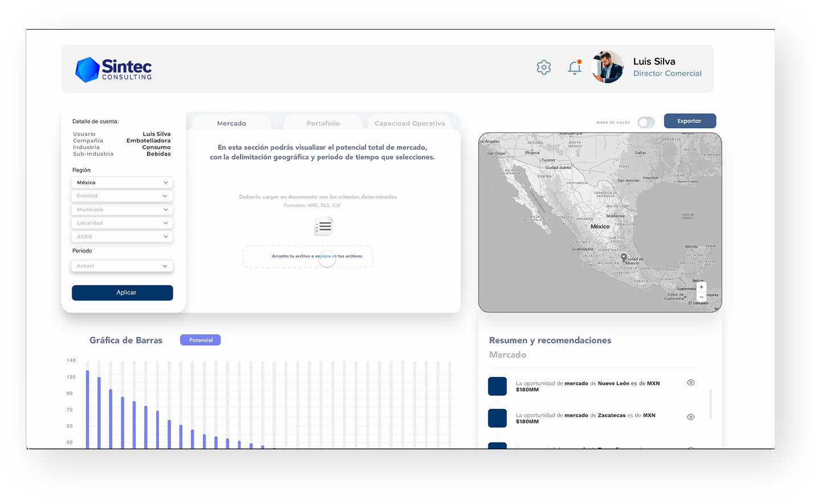Screen dimensions: 818x504
Task: Switch to the Portafolio tab
Action: click(323, 123)
